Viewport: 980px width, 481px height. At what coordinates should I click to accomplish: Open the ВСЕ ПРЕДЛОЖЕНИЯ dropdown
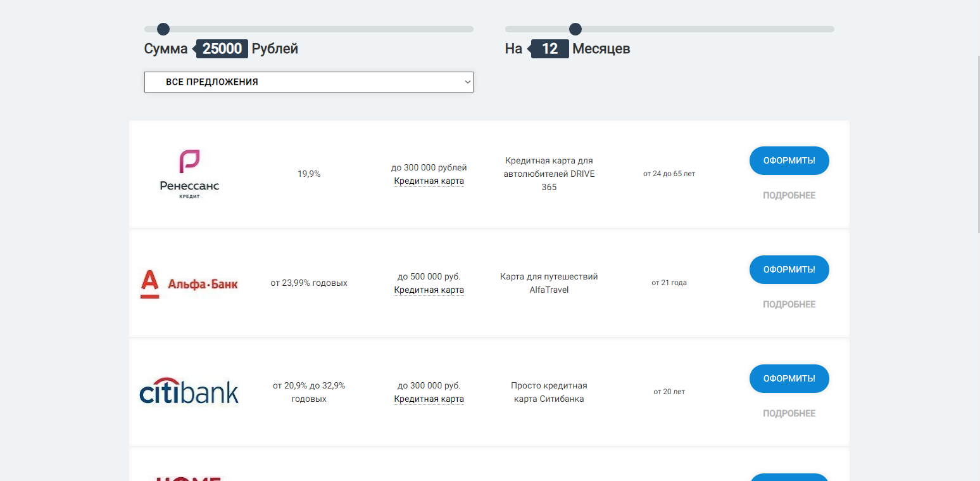[309, 82]
